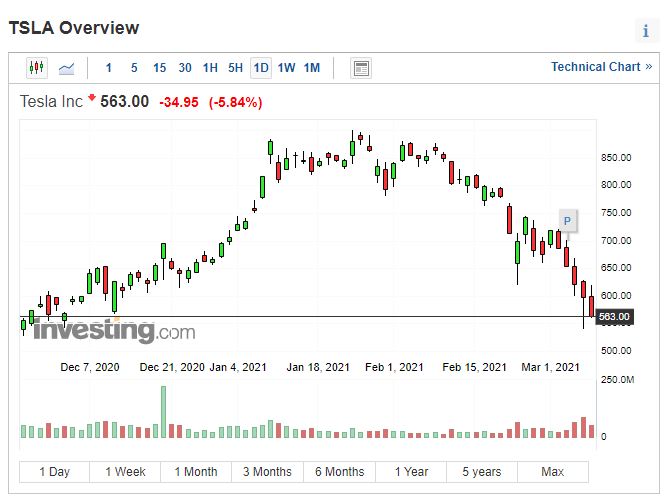Screen dimensions: 670x501
Task: Set the interval to 30 minutes
Action: click(x=185, y=68)
